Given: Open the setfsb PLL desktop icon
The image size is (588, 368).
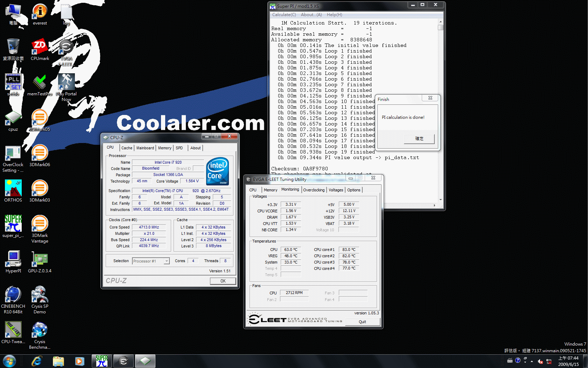Looking at the screenshot, I should click(x=13, y=85).
